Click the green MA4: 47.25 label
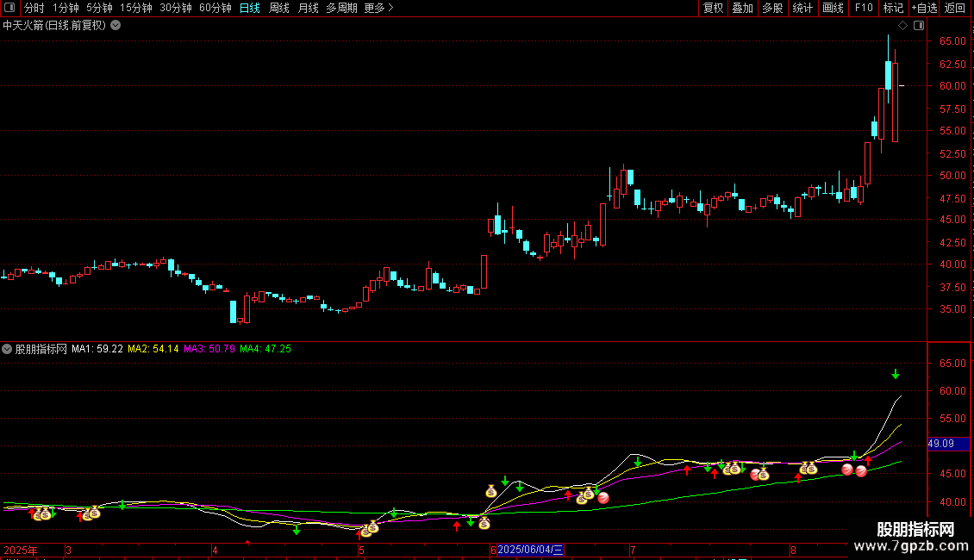This screenshot has width=974, height=560. [x=265, y=349]
